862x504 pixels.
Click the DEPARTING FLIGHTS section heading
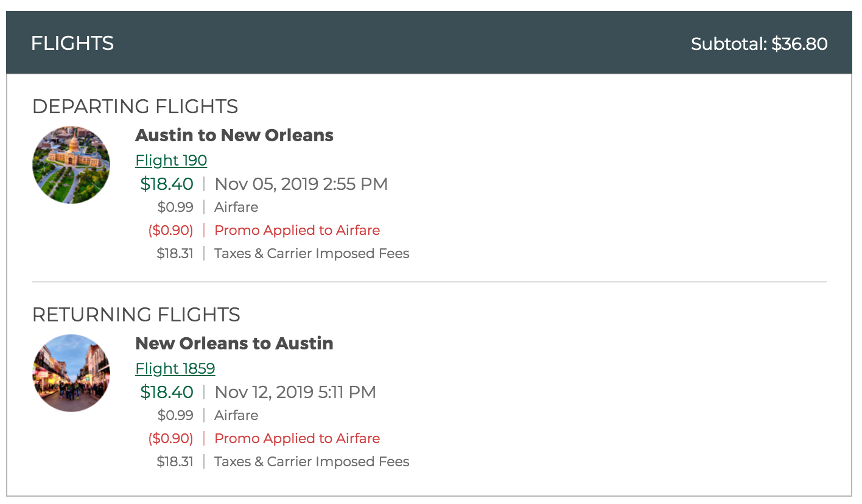tap(135, 107)
